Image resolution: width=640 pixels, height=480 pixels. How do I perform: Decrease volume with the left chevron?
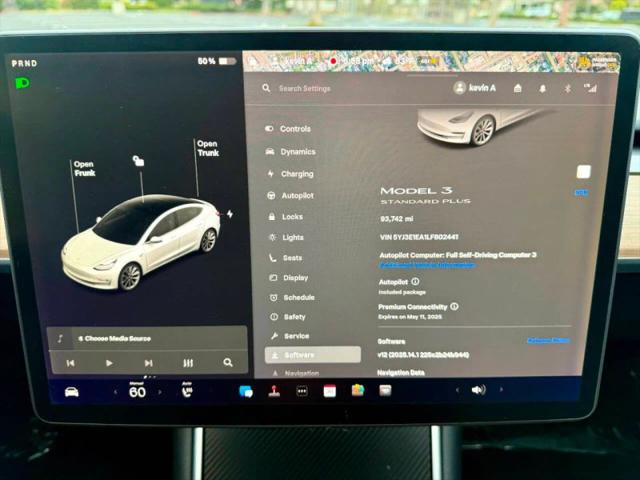[x=457, y=390]
